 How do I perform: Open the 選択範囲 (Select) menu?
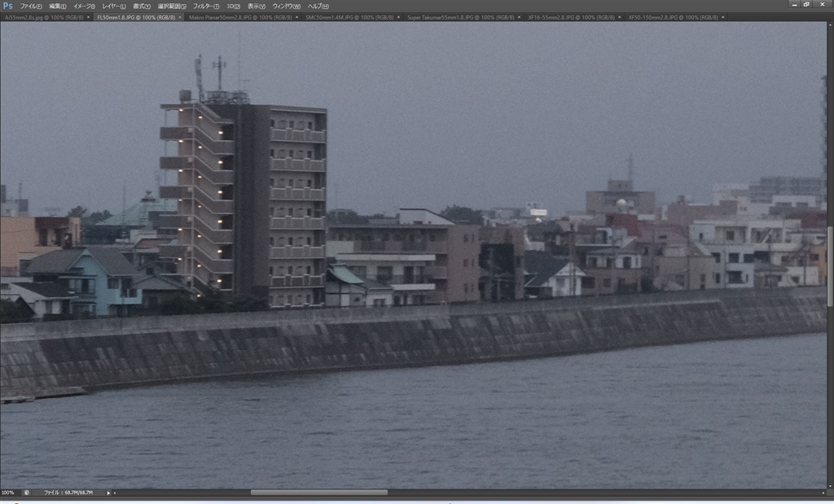172,7
